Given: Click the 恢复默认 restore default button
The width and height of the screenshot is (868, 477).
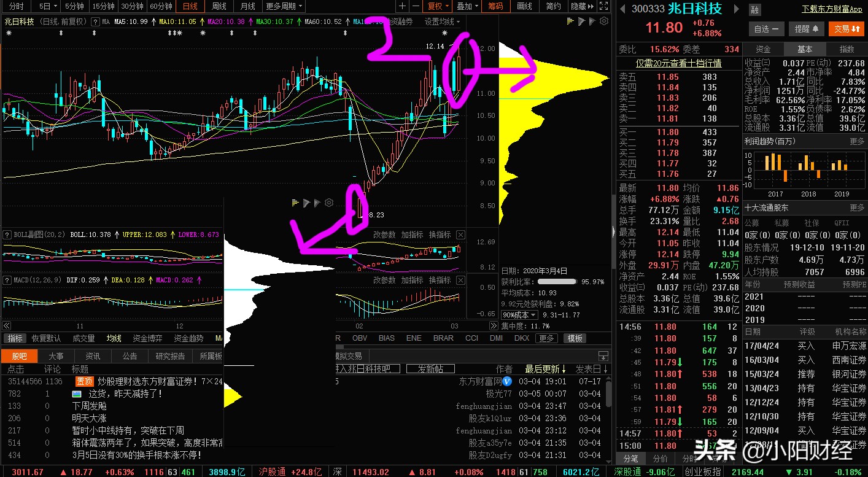Looking at the screenshot, I should pos(46,338).
